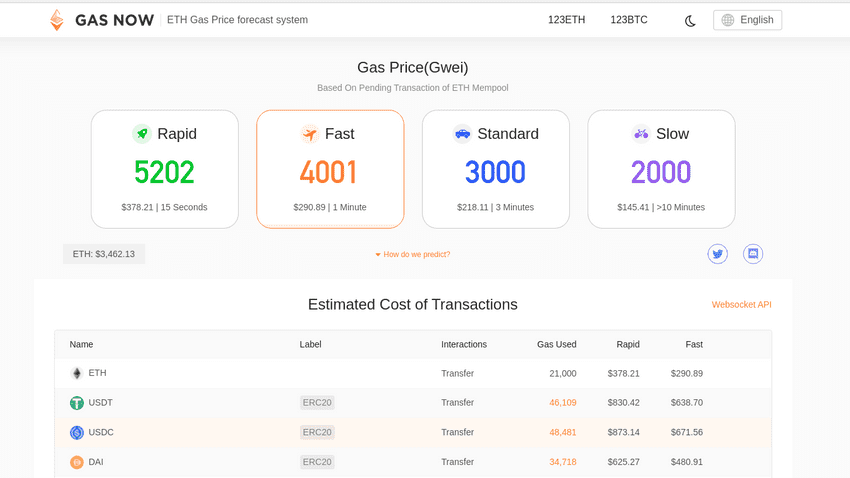Select the Rapid 5202 gas price card

165,169
